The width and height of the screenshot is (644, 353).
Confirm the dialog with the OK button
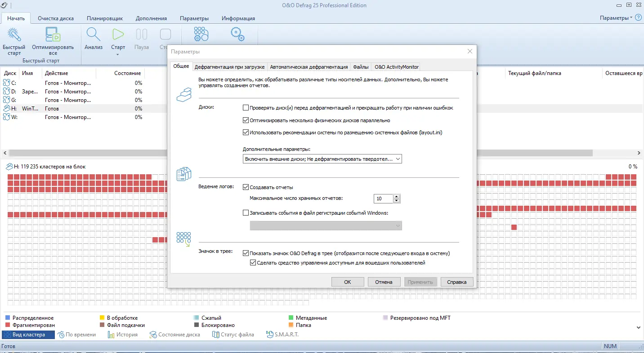(348, 282)
